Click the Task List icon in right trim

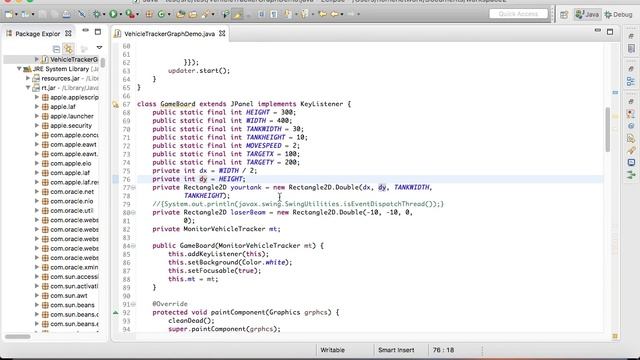click(631, 49)
